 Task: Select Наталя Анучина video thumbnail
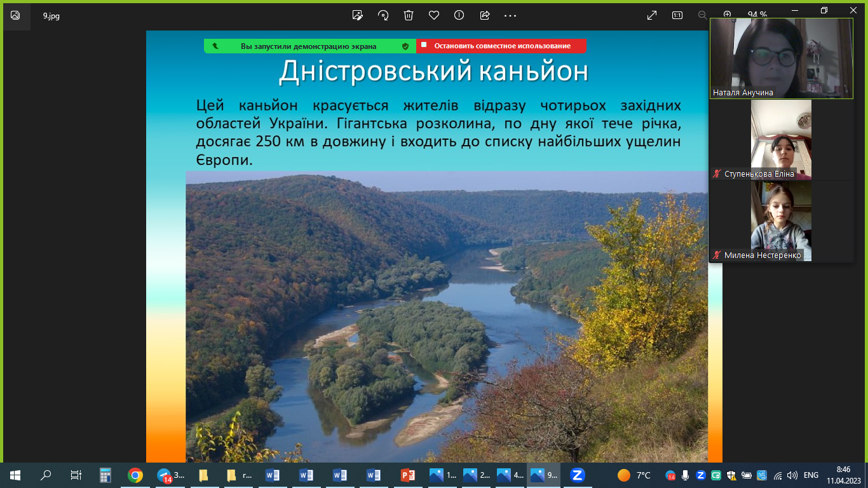(x=781, y=58)
